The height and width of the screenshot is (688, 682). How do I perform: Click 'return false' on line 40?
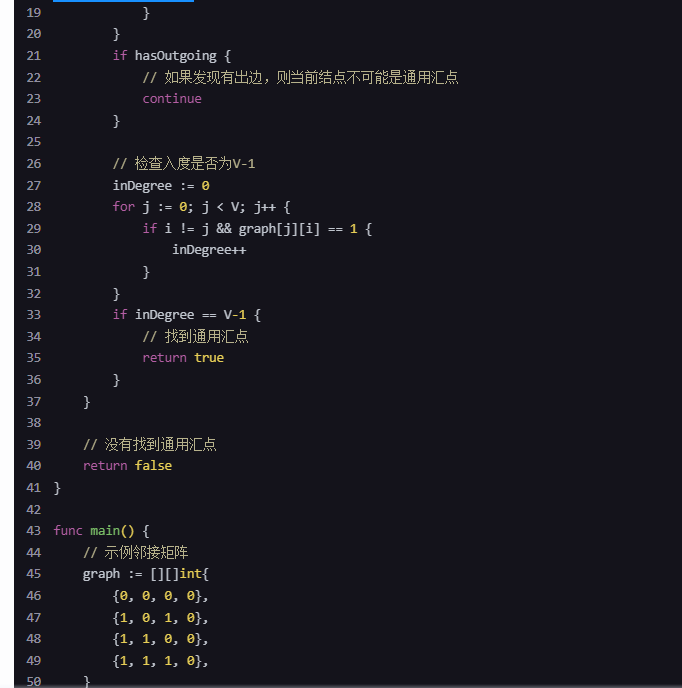click(127, 466)
